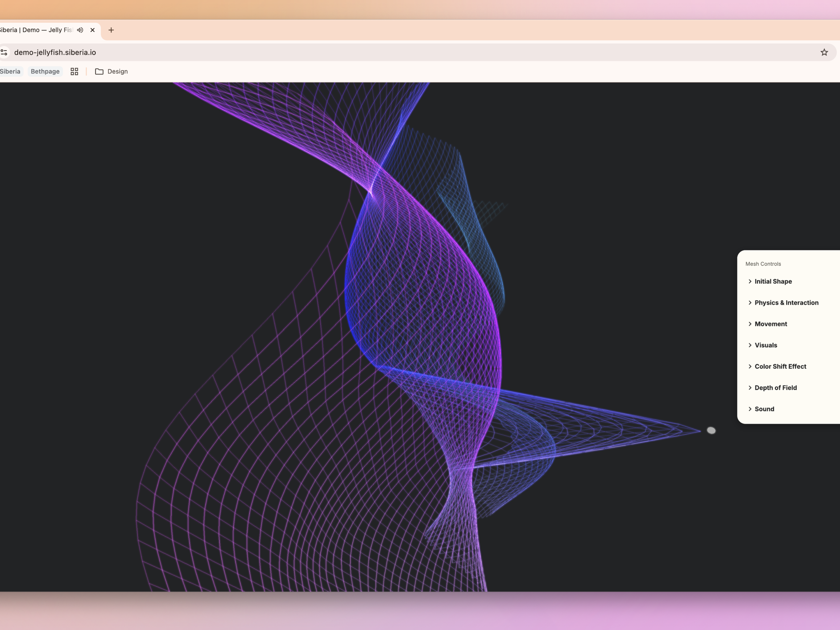
Task: Bookmark this page with the star icon
Action: click(824, 52)
